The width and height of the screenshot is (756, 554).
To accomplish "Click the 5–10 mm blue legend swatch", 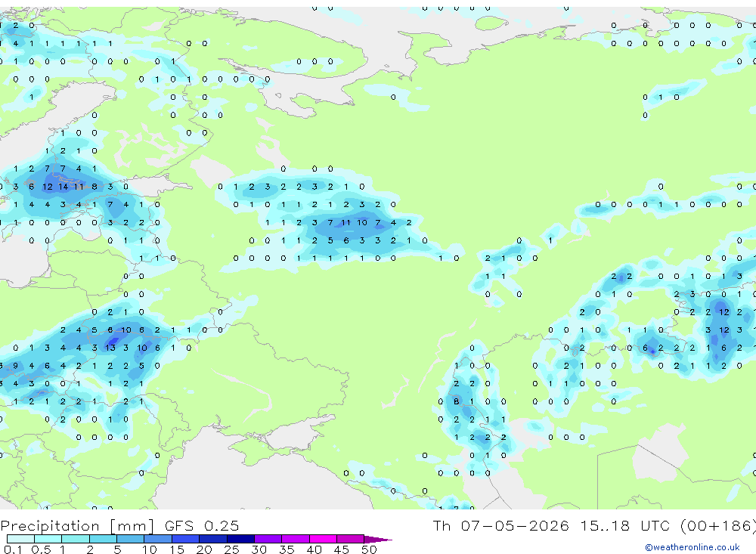I will pos(131,539).
